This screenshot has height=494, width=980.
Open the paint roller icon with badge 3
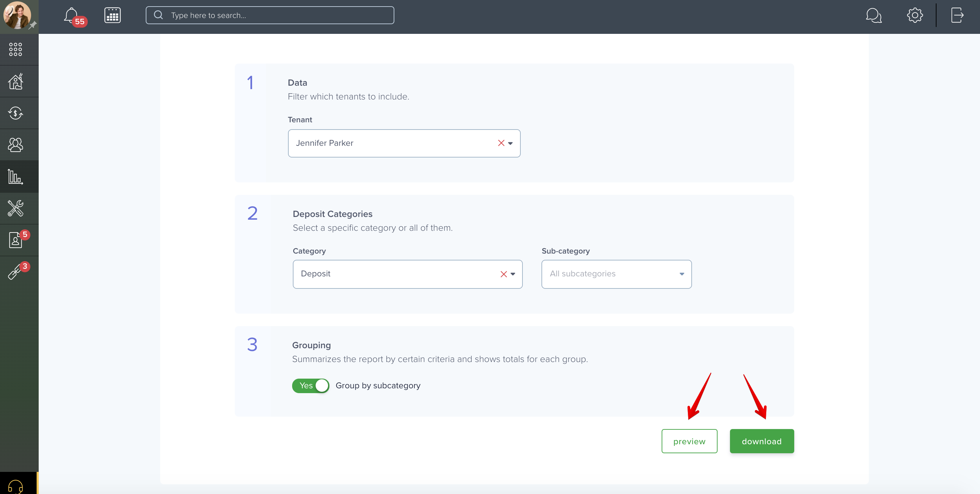(x=16, y=272)
